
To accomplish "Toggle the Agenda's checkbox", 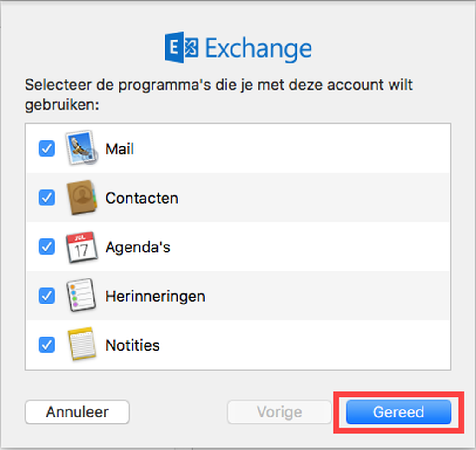I will coord(46,247).
